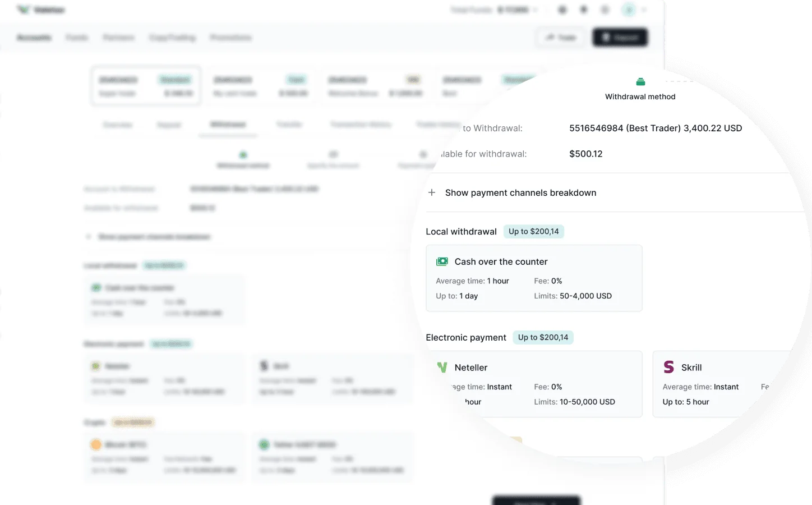Click the Trade button
The height and width of the screenshot is (505, 812).
click(561, 38)
